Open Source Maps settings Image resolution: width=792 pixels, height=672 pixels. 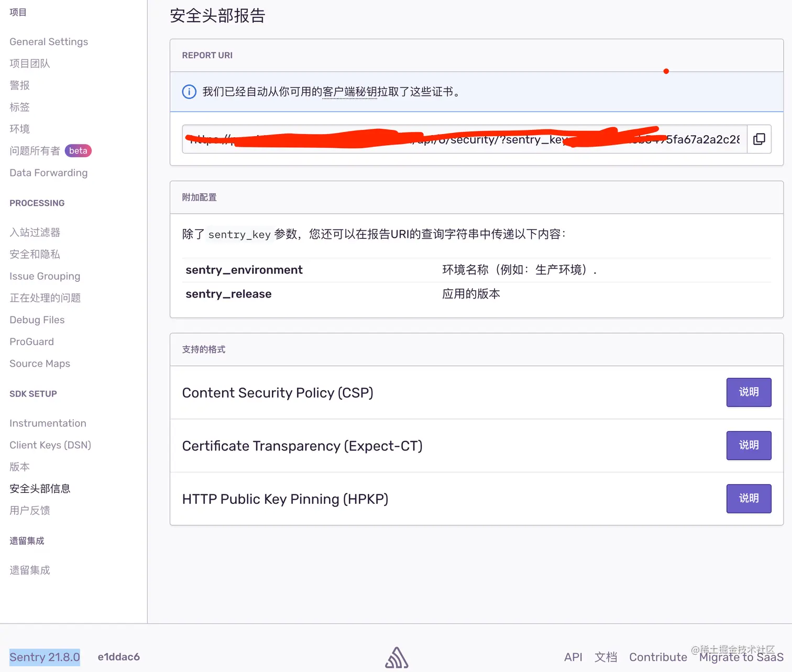point(40,363)
